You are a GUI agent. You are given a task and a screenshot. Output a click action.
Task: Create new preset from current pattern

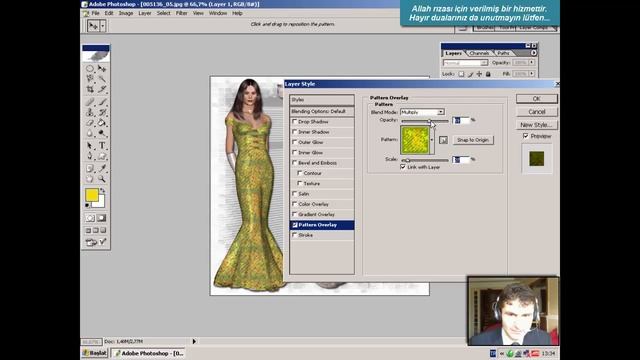443,140
